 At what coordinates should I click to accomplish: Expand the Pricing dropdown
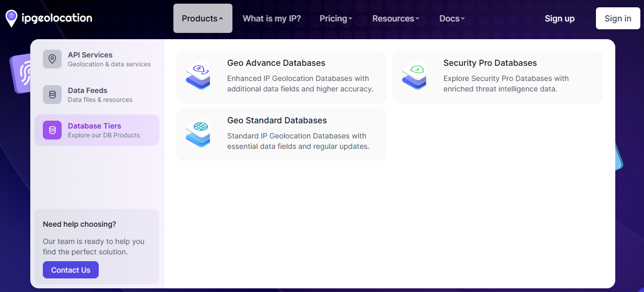coord(336,18)
